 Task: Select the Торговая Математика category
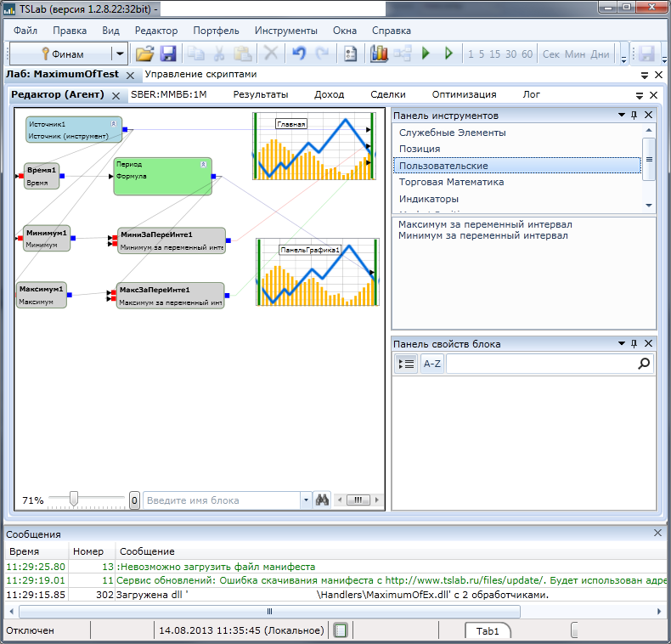(x=451, y=182)
